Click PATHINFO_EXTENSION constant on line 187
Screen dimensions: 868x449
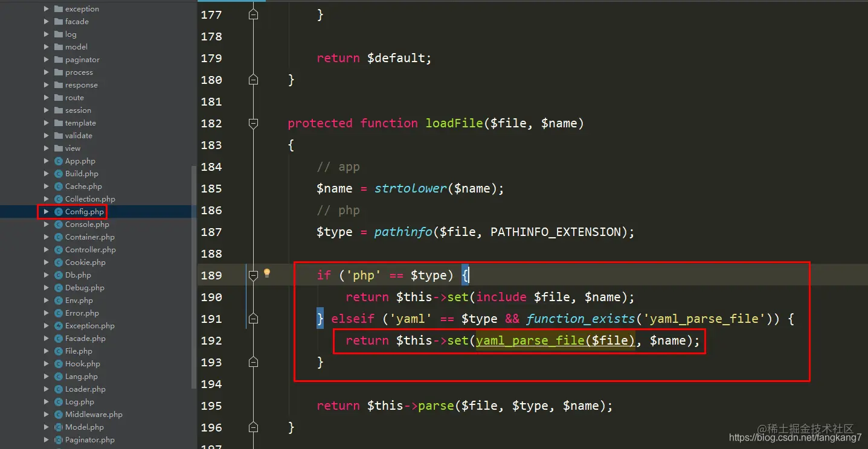click(x=555, y=232)
